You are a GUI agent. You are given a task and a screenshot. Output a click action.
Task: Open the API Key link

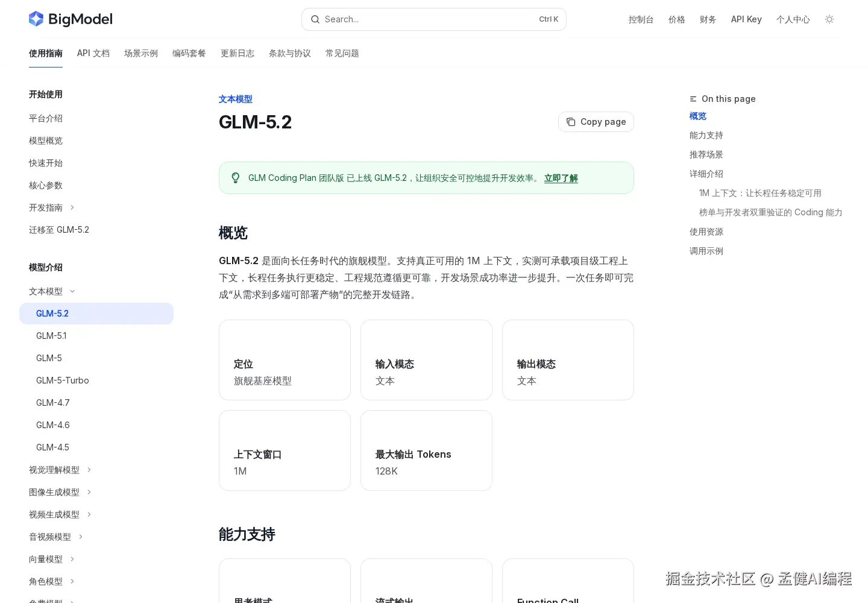tap(746, 19)
